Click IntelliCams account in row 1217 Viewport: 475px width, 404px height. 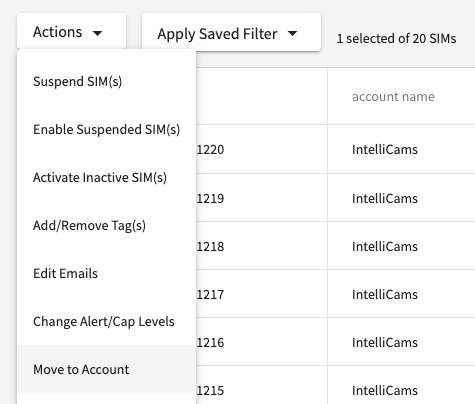385,295
